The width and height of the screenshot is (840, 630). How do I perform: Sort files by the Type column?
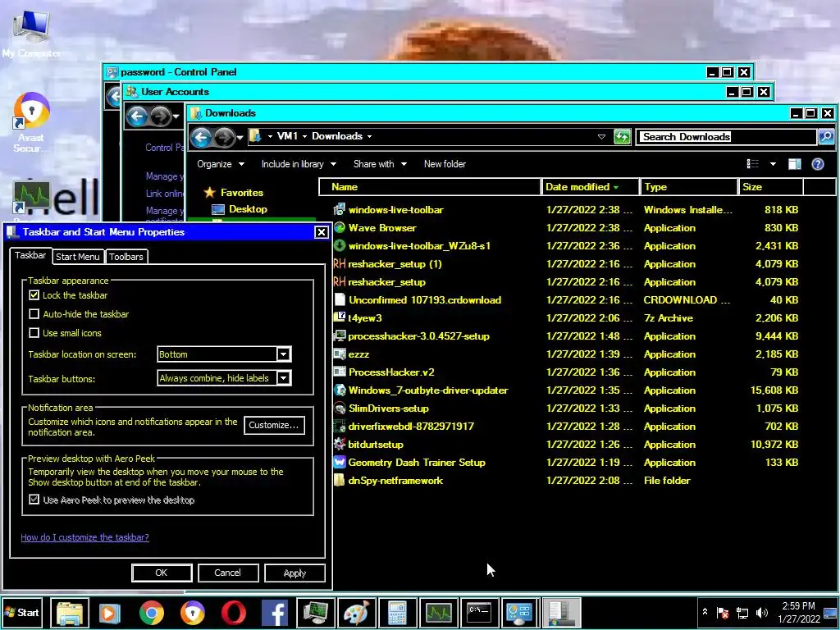[x=689, y=187]
